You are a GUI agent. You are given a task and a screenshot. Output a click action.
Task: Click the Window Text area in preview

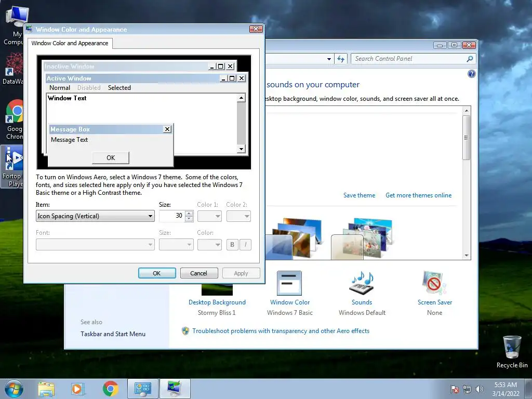coord(67,98)
